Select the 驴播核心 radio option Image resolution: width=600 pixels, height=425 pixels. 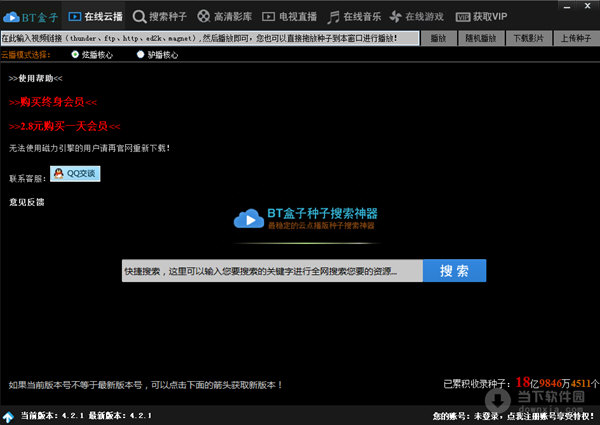(140, 55)
